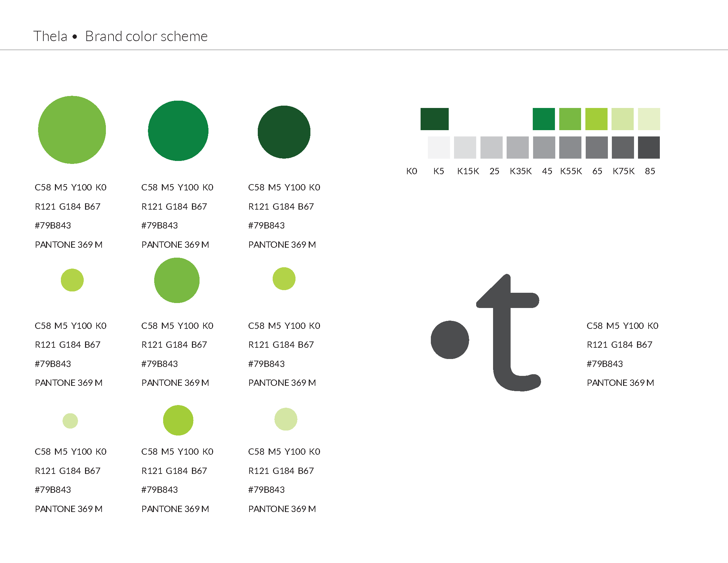Click the pale green circle bottom right

pyautogui.click(x=286, y=419)
